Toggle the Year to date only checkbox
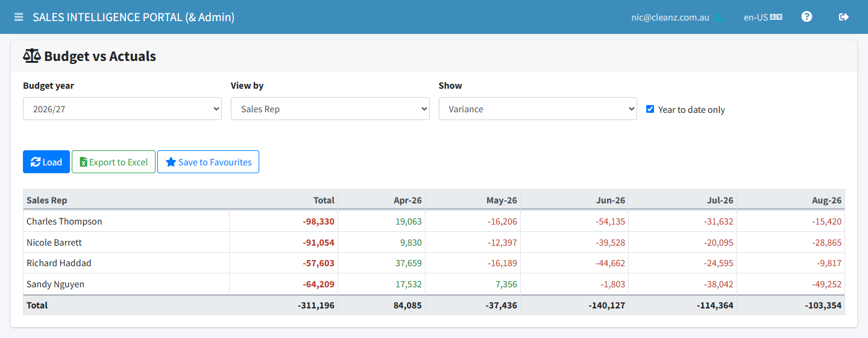Image resolution: width=868 pixels, height=338 pixels. [x=650, y=109]
